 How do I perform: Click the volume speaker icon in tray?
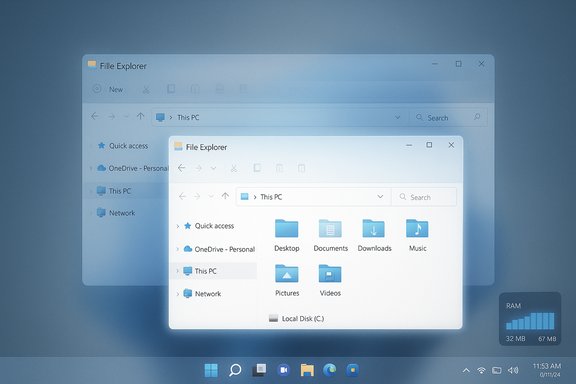pyautogui.click(x=513, y=370)
